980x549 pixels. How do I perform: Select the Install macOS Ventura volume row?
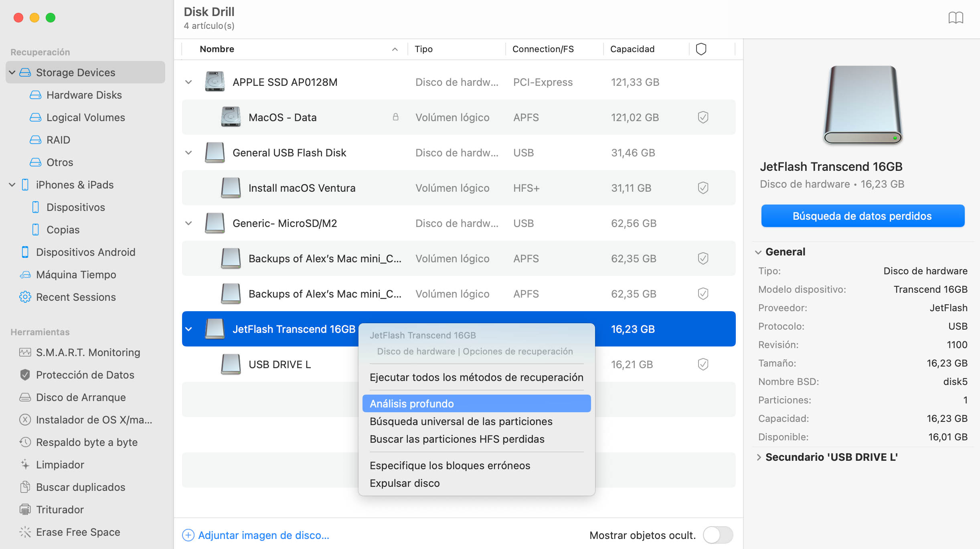point(459,188)
